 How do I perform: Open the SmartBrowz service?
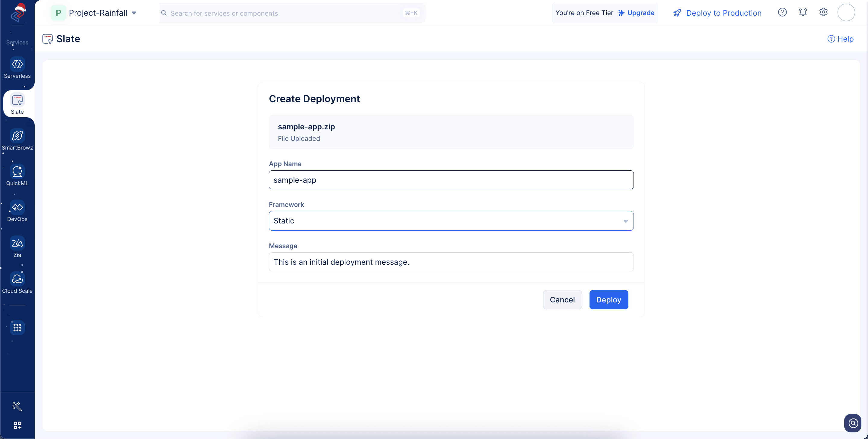tap(17, 140)
